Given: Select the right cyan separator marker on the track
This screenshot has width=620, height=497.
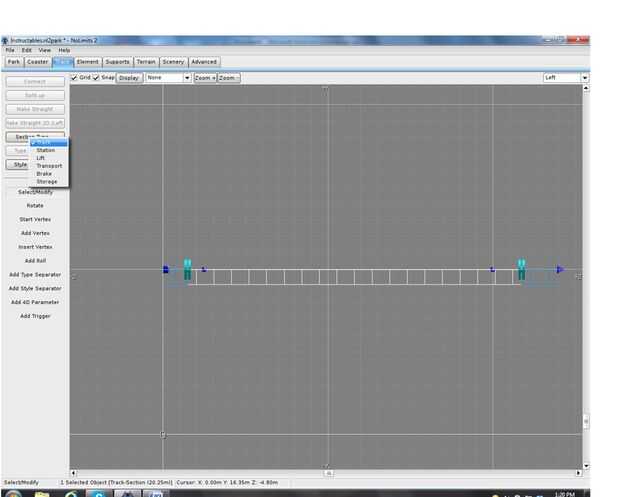Looking at the screenshot, I should click(522, 269).
